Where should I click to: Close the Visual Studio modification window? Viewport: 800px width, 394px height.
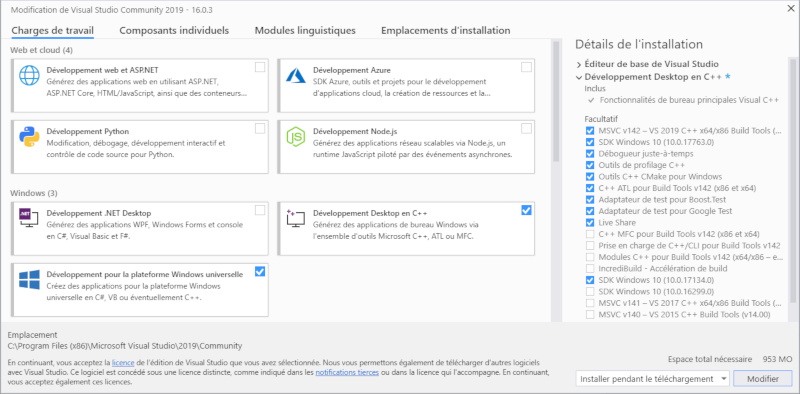coord(791,8)
